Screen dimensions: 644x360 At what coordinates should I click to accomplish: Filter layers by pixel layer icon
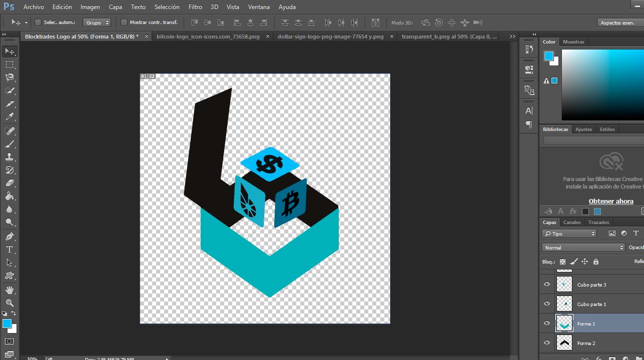(x=612, y=233)
